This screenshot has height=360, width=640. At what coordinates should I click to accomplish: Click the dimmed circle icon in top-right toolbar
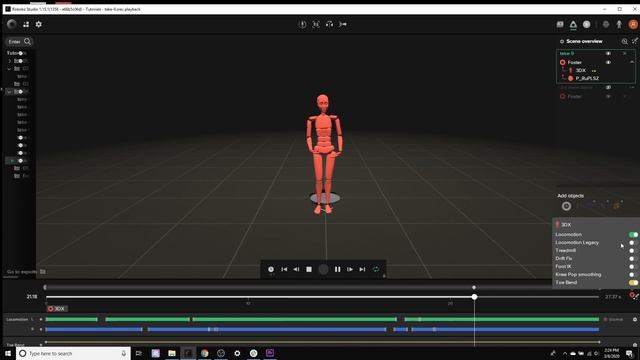coord(606,24)
